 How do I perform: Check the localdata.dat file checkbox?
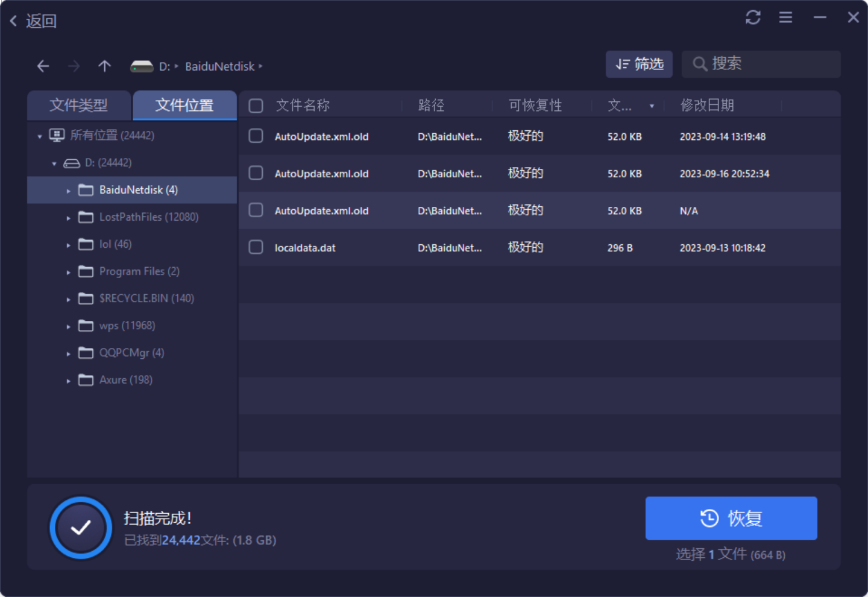[256, 247]
